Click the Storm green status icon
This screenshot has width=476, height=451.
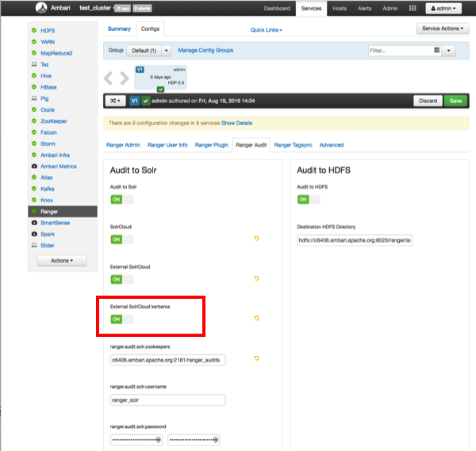pyautogui.click(x=34, y=143)
